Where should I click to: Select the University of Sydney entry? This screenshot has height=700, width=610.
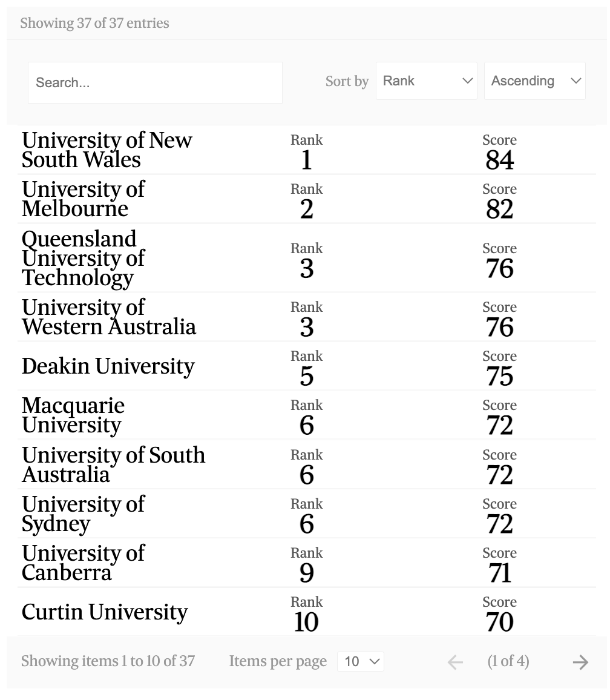pyautogui.click(x=84, y=514)
